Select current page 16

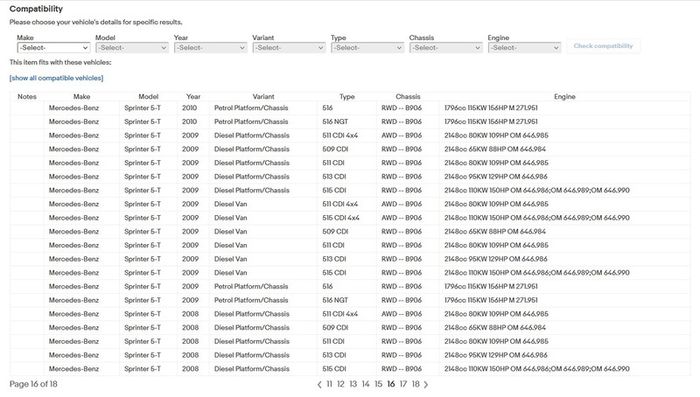pyautogui.click(x=391, y=384)
